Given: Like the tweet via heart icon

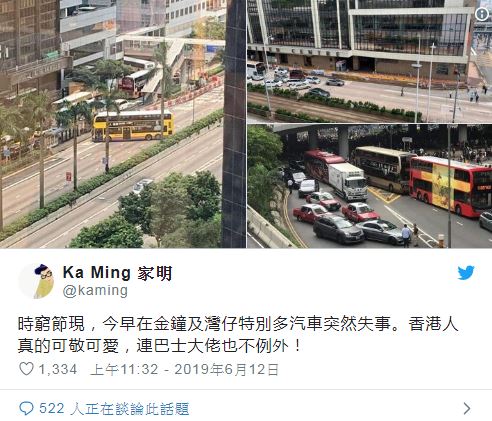Looking at the screenshot, I should coord(26,369).
